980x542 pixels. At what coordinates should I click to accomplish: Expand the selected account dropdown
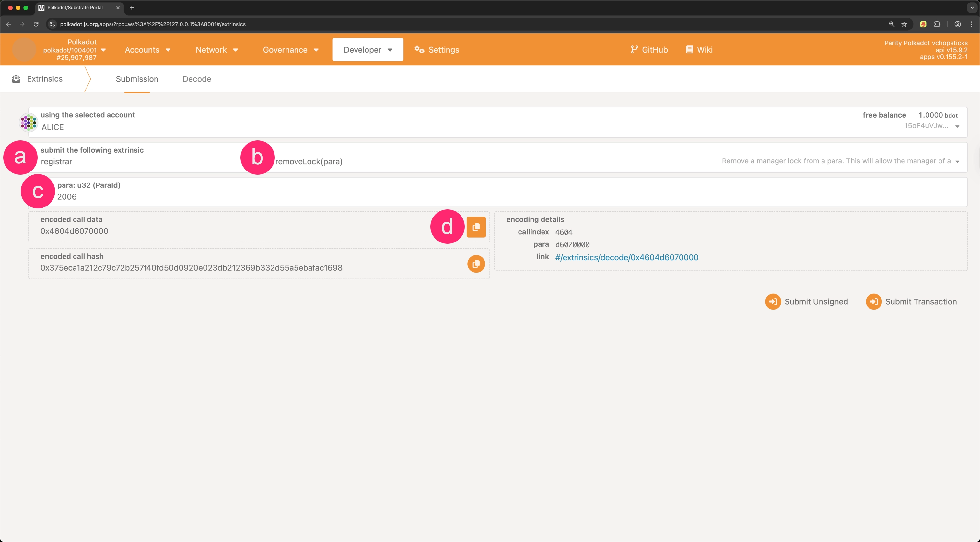[957, 126]
